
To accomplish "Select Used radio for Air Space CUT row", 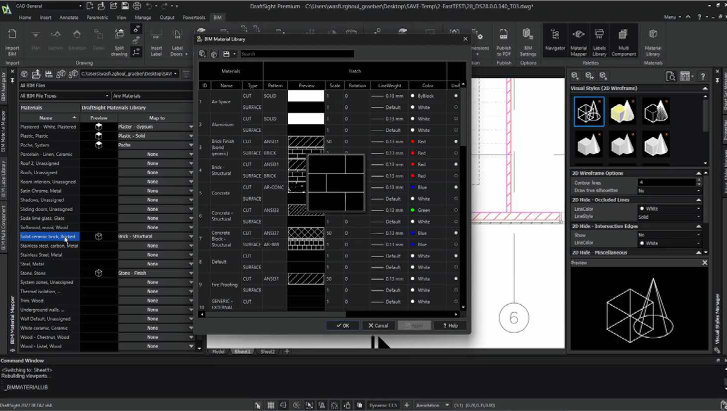I will click(x=456, y=96).
